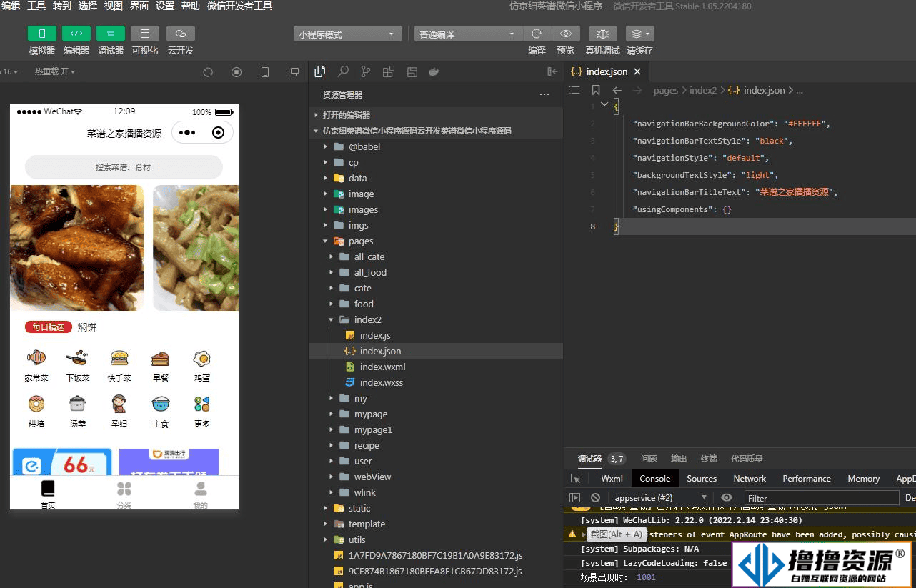Fold the JSON object at line 1
The width and height of the screenshot is (916, 588).
click(604, 104)
